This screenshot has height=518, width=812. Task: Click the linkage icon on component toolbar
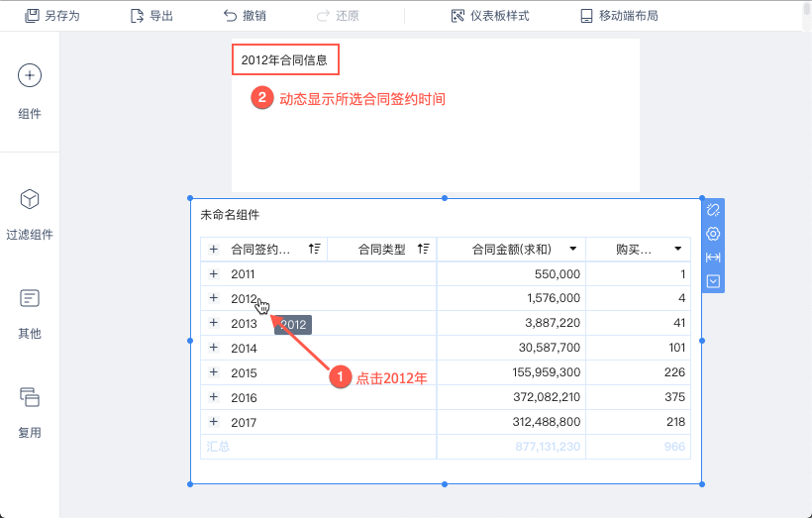coord(713,210)
